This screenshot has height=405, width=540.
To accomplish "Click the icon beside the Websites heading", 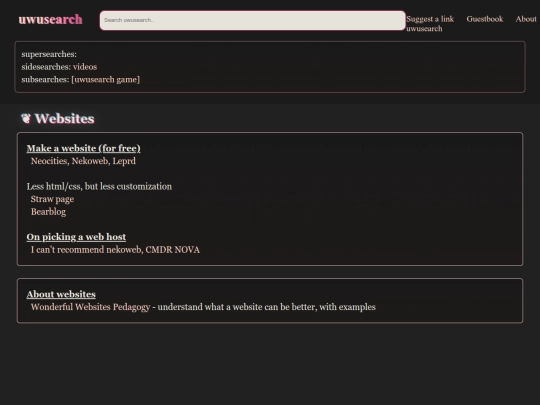I will [26, 118].
